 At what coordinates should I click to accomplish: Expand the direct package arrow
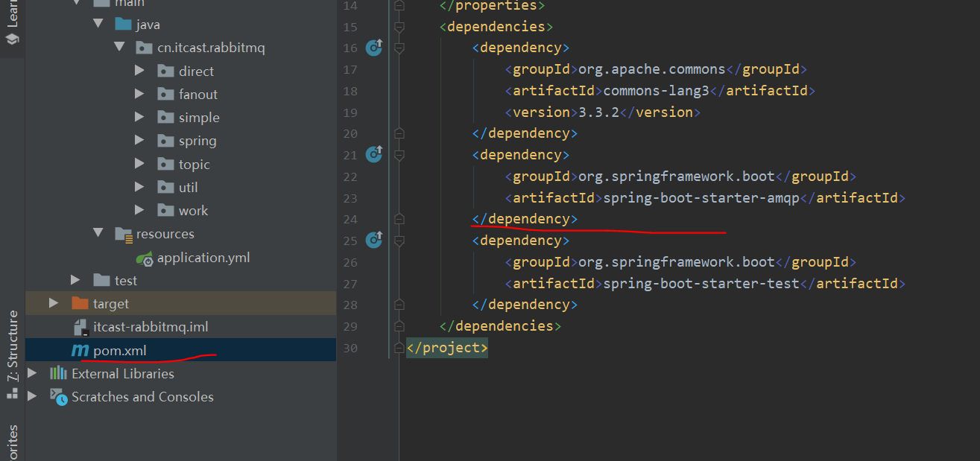pos(139,71)
